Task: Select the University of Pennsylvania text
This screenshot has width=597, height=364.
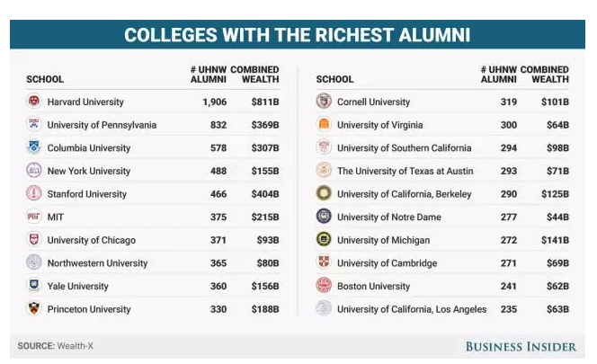Action: (x=102, y=125)
